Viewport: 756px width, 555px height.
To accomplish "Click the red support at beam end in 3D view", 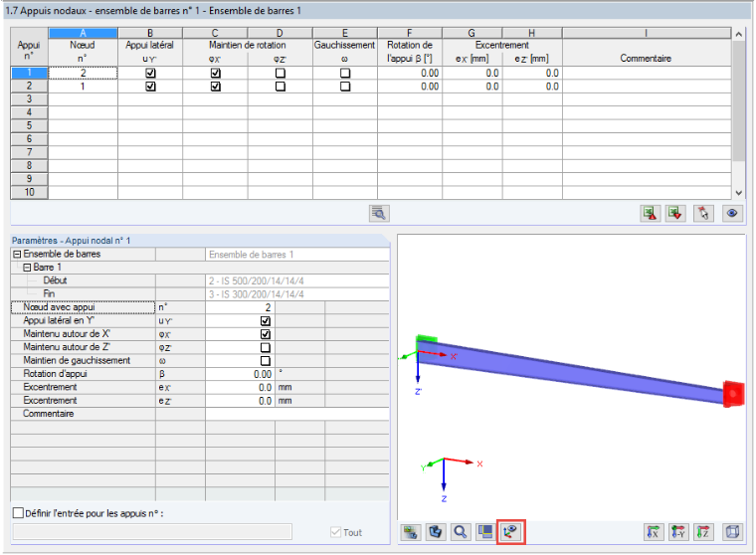I will pyautogui.click(x=733, y=394).
